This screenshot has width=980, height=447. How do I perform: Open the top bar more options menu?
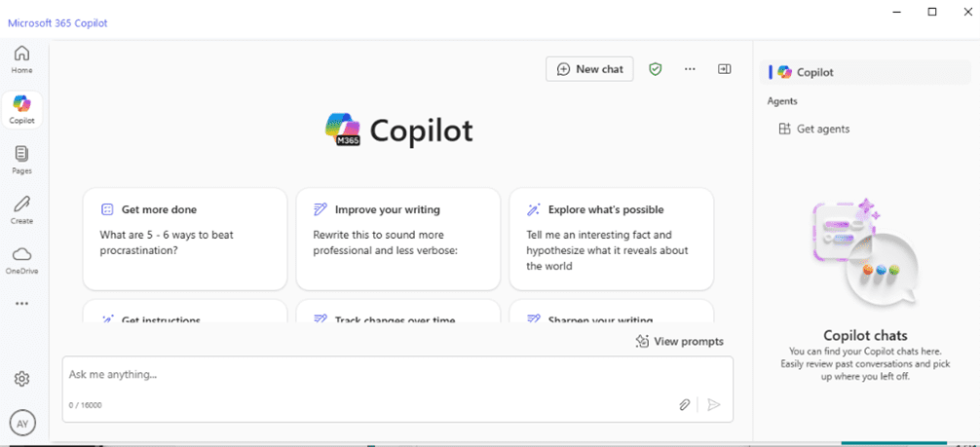coord(690,69)
